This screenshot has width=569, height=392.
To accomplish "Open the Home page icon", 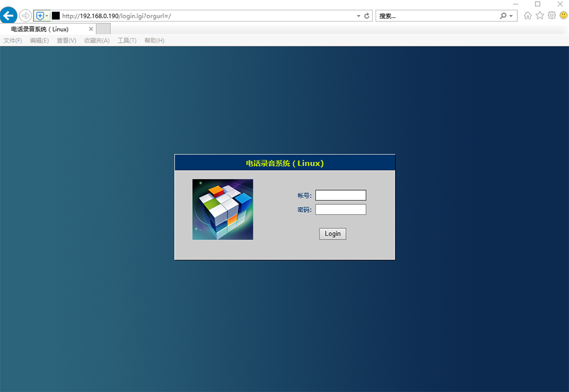I will coord(528,15).
